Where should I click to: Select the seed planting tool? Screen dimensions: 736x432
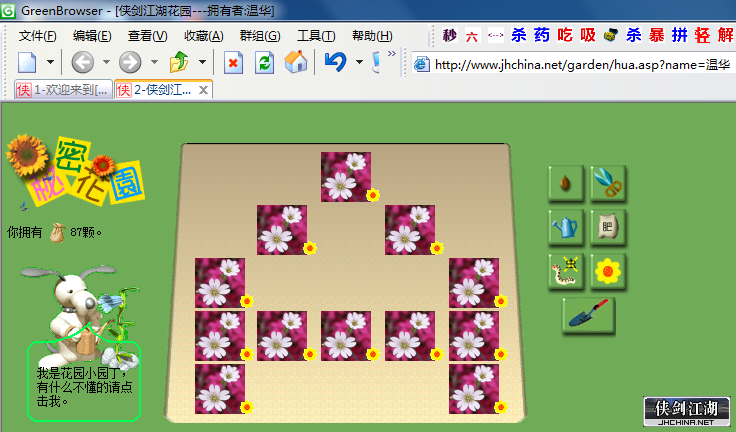click(x=566, y=183)
